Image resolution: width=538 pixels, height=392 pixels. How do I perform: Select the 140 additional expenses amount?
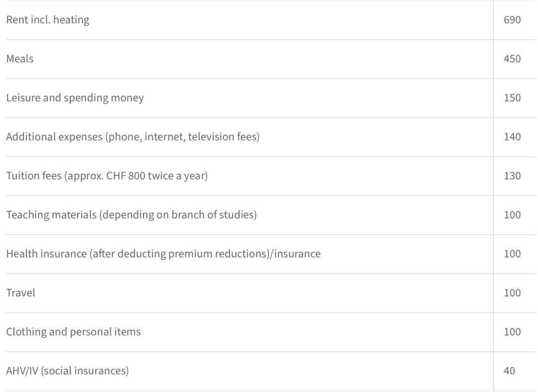[512, 137]
